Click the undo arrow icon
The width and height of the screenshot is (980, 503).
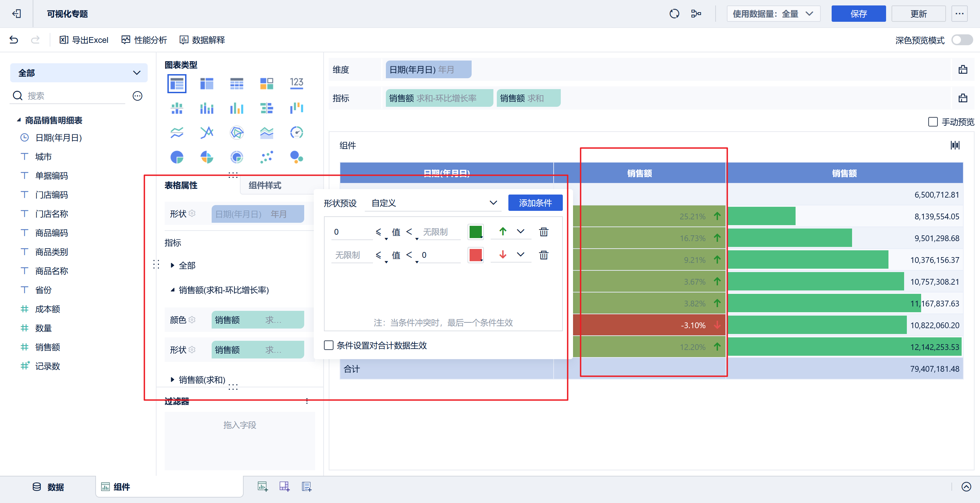(14, 40)
